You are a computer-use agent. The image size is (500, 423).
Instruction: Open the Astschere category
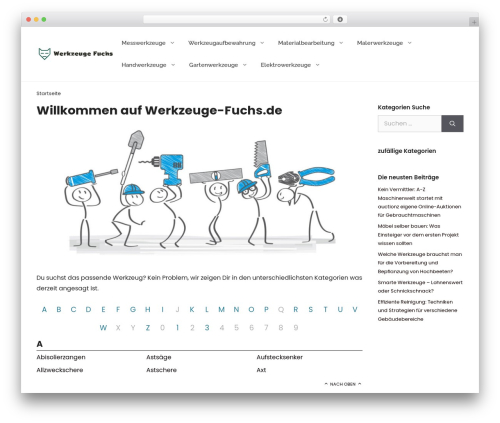point(161,370)
